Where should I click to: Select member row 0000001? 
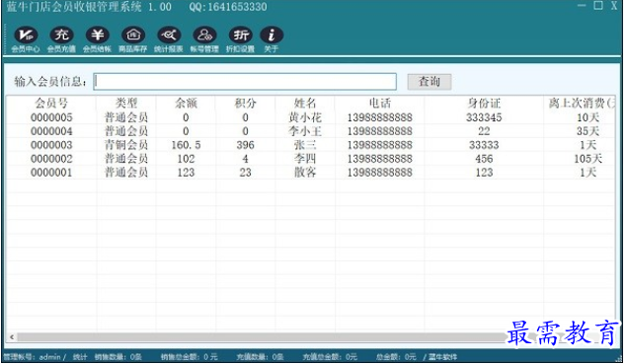pos(311,173)
